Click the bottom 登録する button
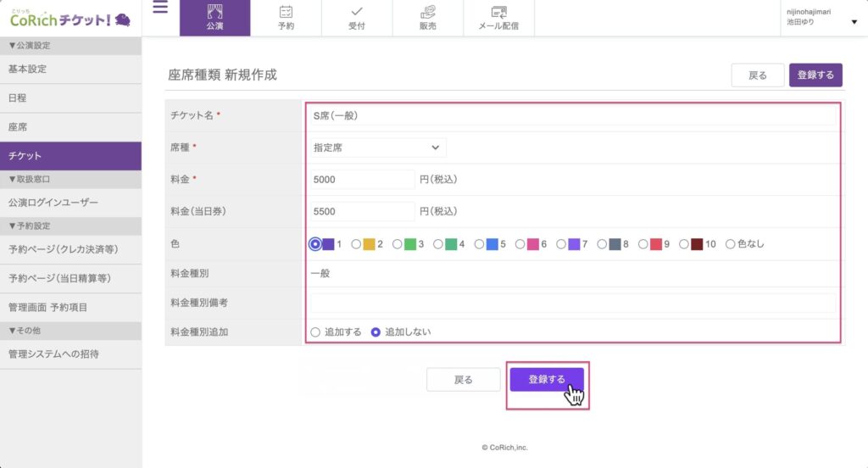This screenshot has height=468, width=868. [x=547, y=380]
